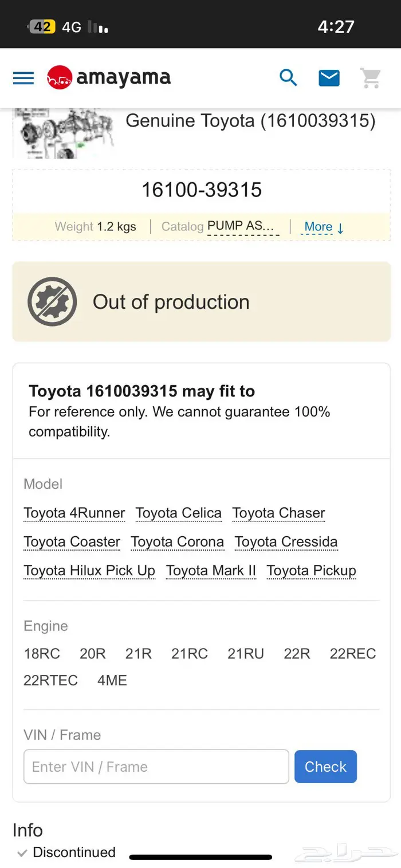This screenshot has height=868, width=401.
Task: Tap the out of production gear icon
Action: pyautogui.click(x=52, y=302)
